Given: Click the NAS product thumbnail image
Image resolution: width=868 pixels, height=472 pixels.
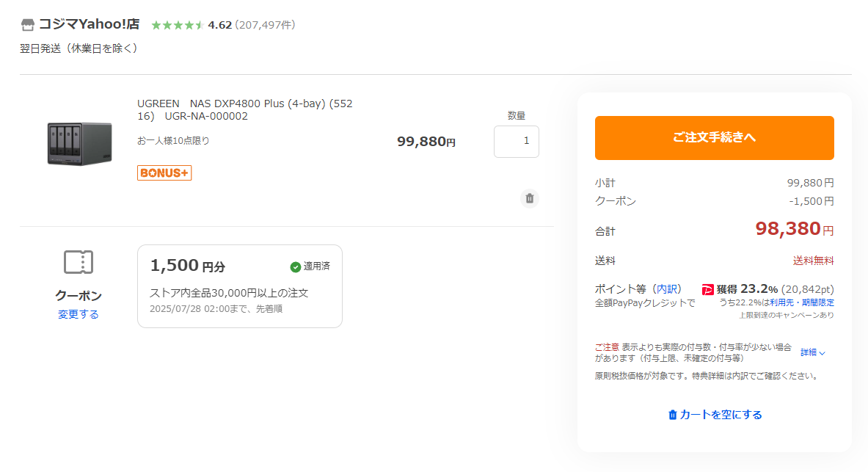Looking at the screenshot, I should click(x=80, y=143).
